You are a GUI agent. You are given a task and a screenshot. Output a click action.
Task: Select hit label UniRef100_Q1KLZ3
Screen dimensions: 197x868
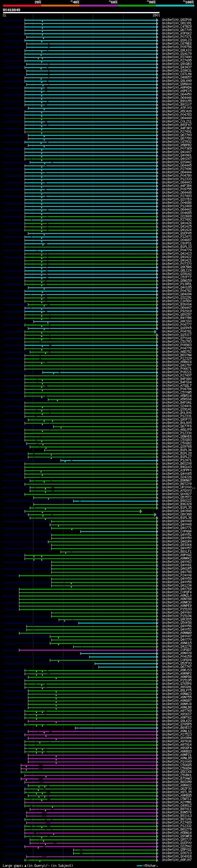(177, 40)
